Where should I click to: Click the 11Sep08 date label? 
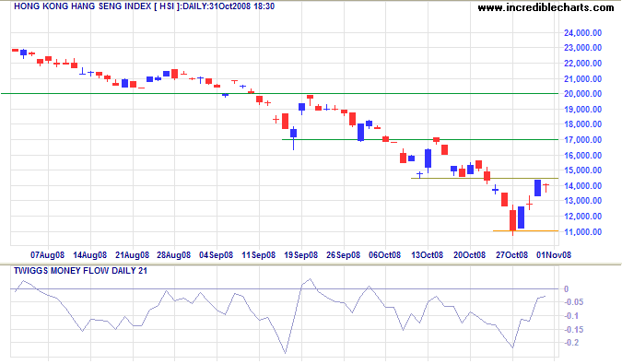click(x=259, y=255)
